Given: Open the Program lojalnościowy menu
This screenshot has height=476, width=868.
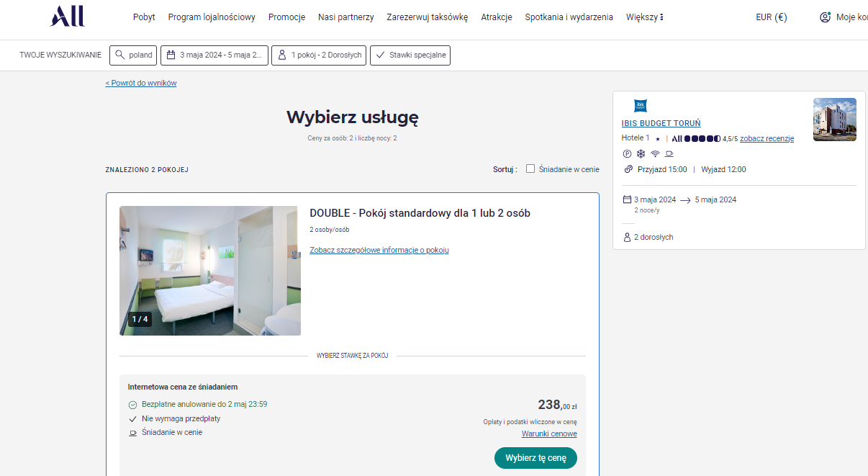Looking at the screenshot, I should [x=212, y=17].
